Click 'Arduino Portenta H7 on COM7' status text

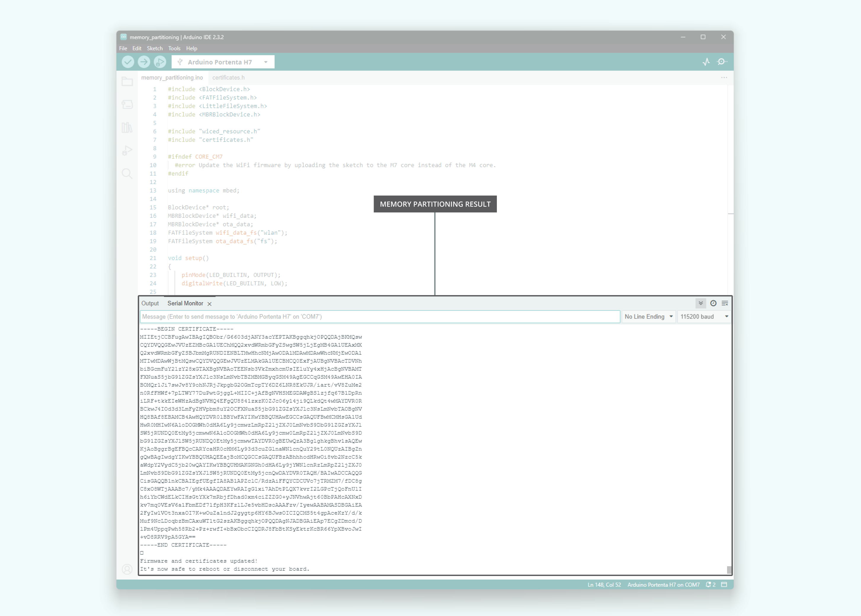click(663, 585)
